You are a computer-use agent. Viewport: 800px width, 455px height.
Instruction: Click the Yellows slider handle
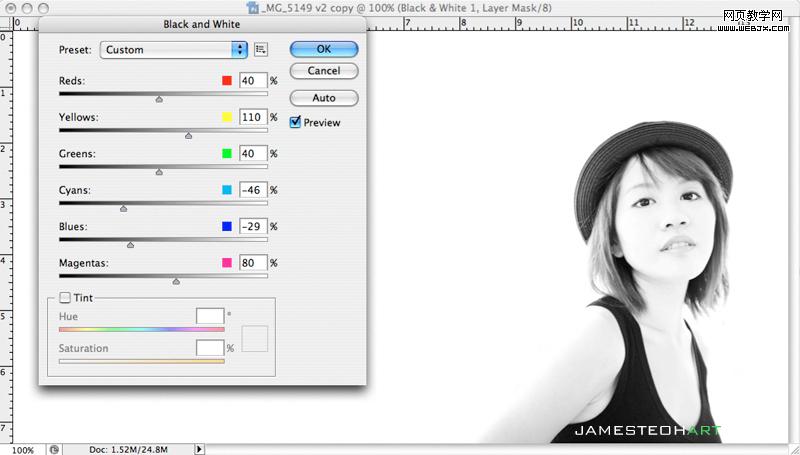[188, 135]
